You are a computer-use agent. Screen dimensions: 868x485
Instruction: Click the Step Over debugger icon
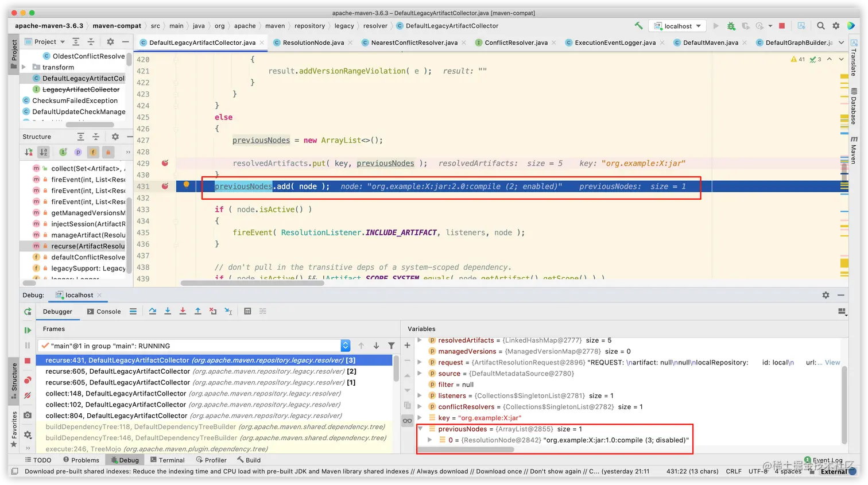tap(153, 311)
